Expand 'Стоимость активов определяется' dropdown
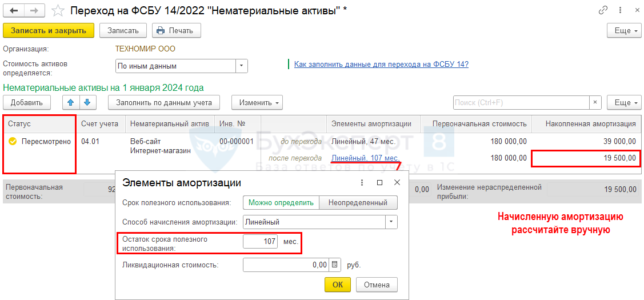 (242, 66)
